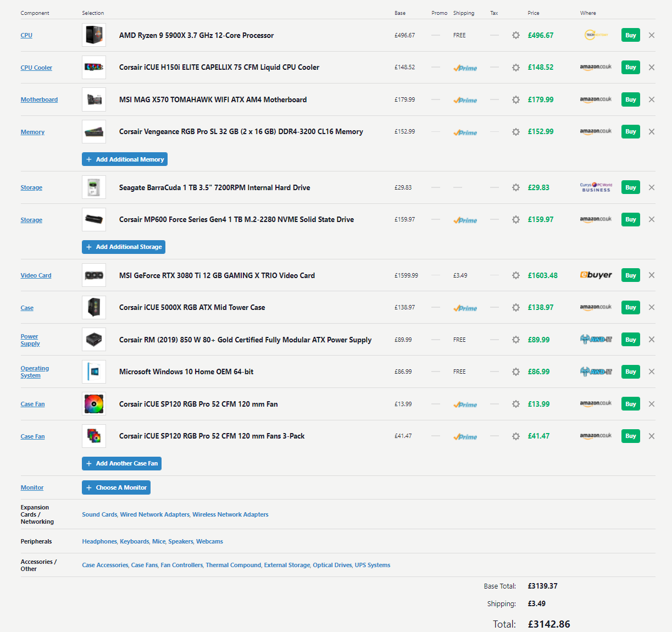Remove SP120 Fans 3-Pack with X
Screen dimensions: 672x632
[652, 436]
